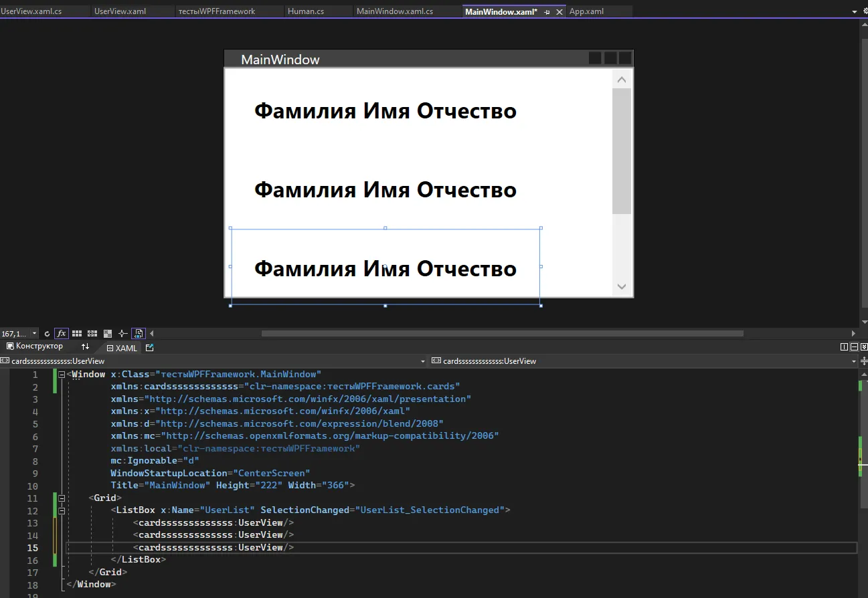Toggle the snap grid display icon
Image resolution: width=868 pixels, height=598 pixels.
click(77, 333)
